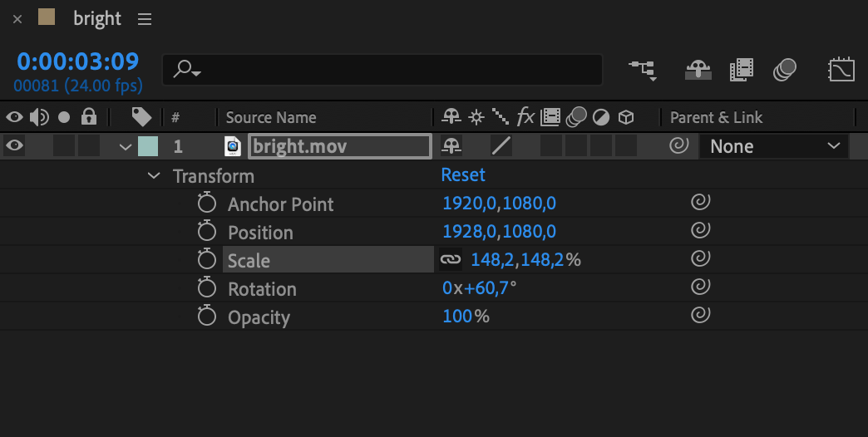Open the bright panel menu
Image resolution: width=868 pixels, height=437 pixels.
(x=145, y=19)
